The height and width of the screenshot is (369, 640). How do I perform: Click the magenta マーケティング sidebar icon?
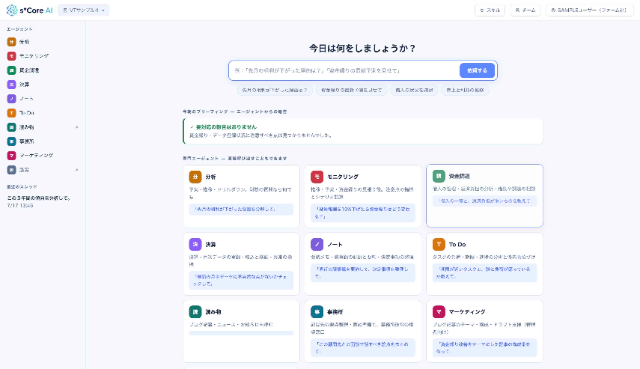[11, 156]
